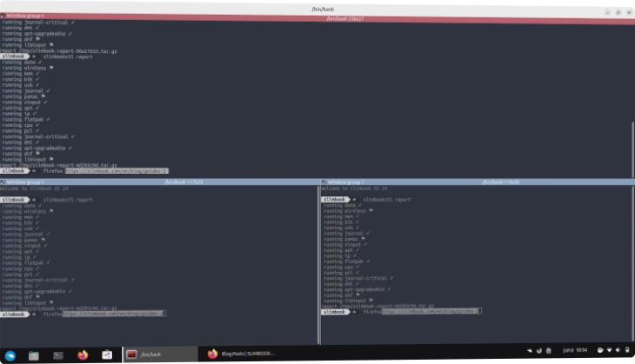Open the clipboard manager tray icon

548,351
